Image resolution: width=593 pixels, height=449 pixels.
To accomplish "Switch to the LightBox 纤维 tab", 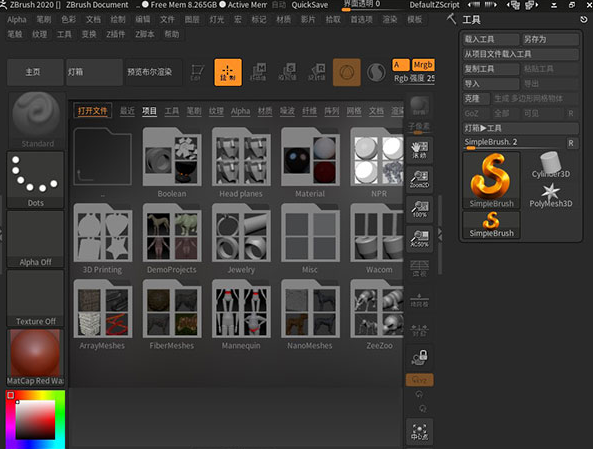I will pyautogui.click(x=309, y=111).
